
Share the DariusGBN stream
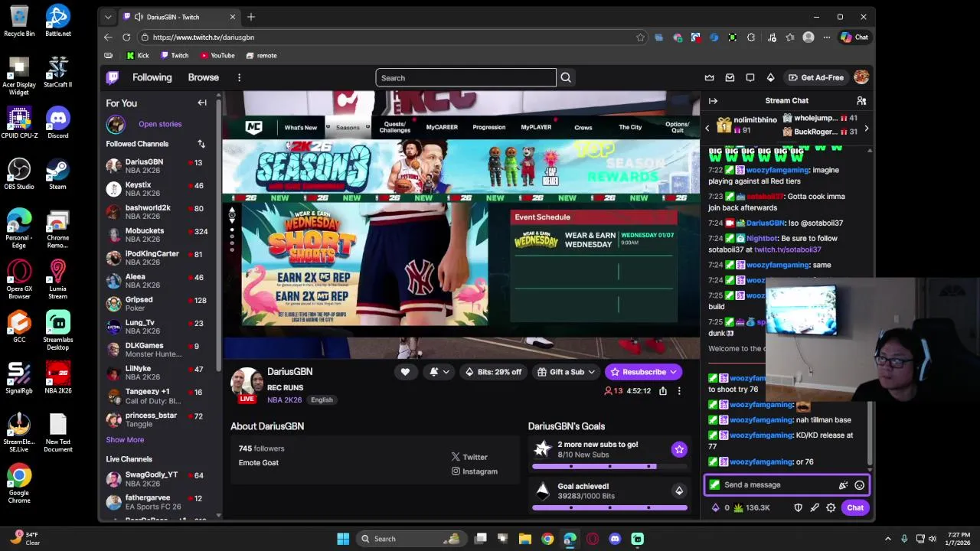coord(663,391)
